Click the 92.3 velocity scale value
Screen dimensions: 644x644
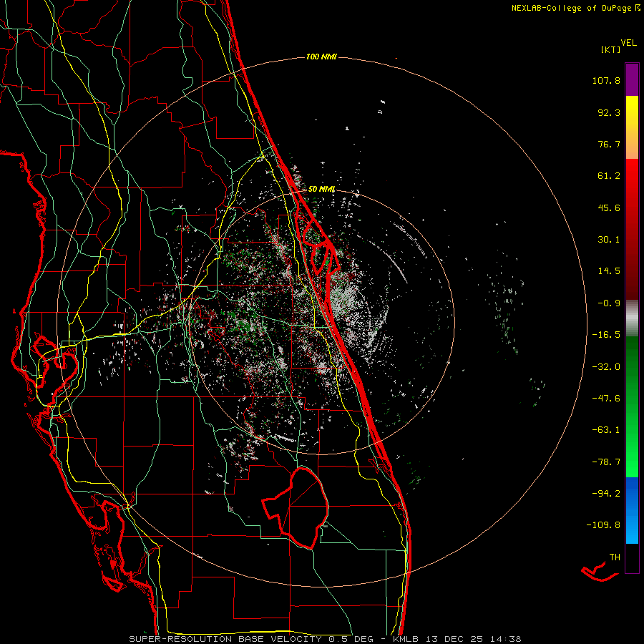(x=609, y=112)
